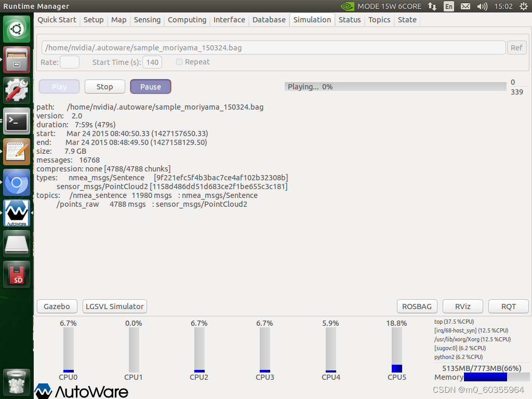
Task: Click the '[sugov:0] (6.2 %CPU)' process entry
Action: pyautogui.click(x=460, y=348)
